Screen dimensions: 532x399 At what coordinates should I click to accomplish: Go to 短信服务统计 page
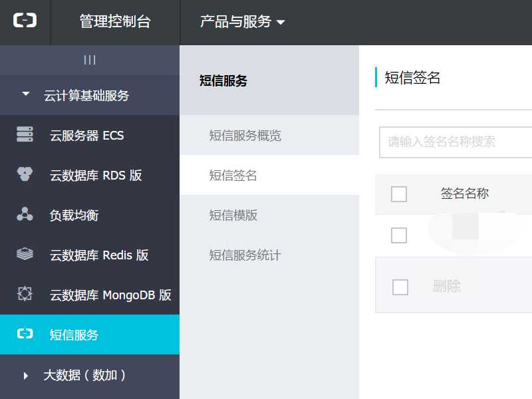245,255
